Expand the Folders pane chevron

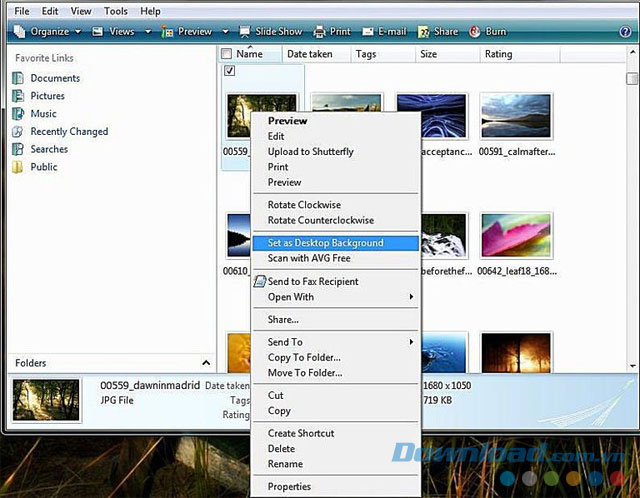coord(206,362)
